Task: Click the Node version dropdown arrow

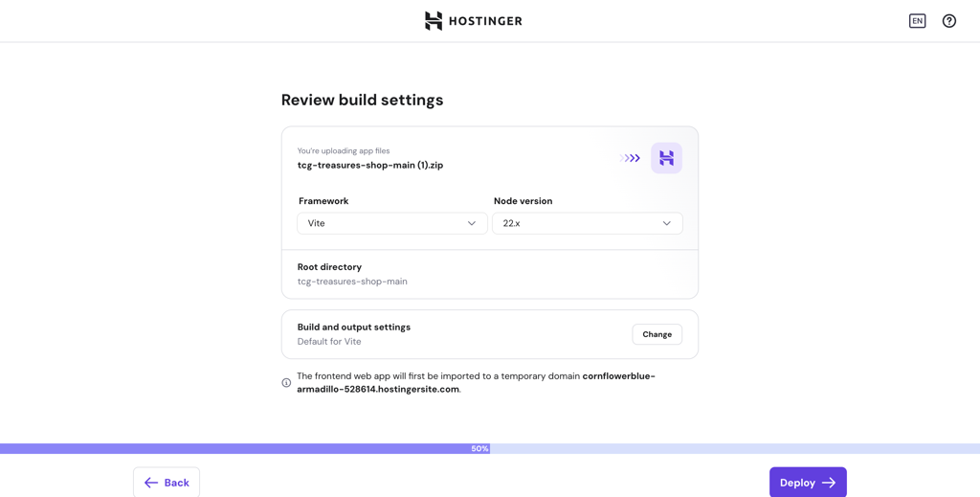Action: [666, 223]
